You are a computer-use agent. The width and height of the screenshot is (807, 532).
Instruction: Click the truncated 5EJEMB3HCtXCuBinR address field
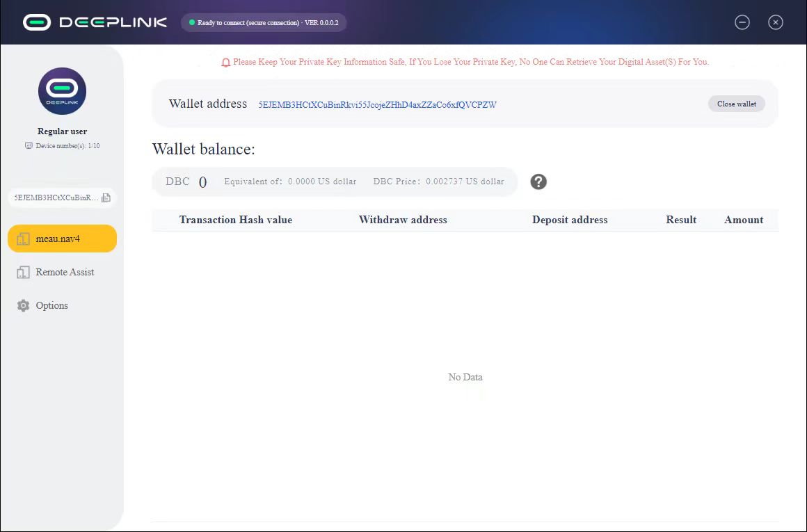click(x=56, y=198)
